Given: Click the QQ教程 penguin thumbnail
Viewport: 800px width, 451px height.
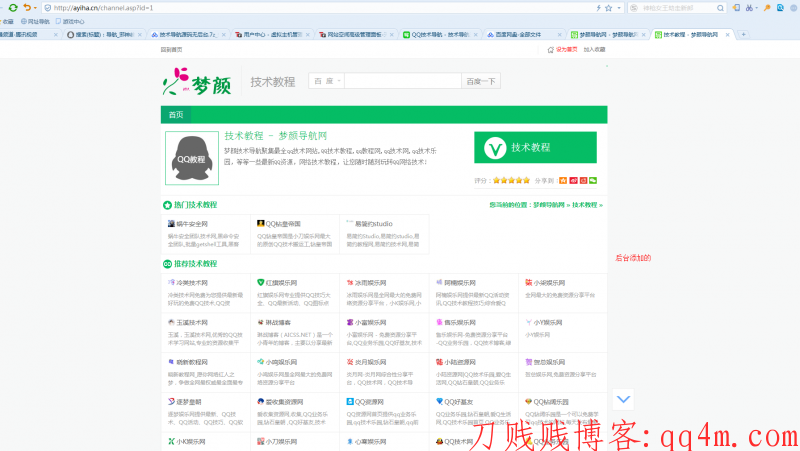Looking at the screenshot, I should point(192,158).
